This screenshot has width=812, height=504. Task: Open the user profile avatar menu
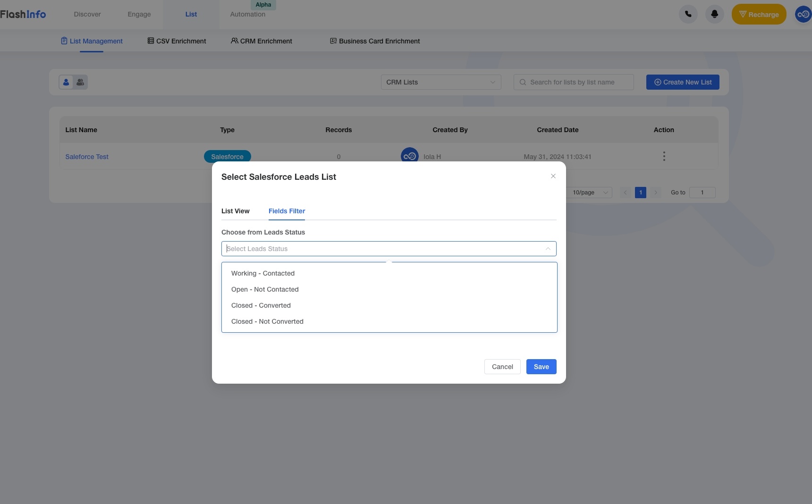[803, 14]
